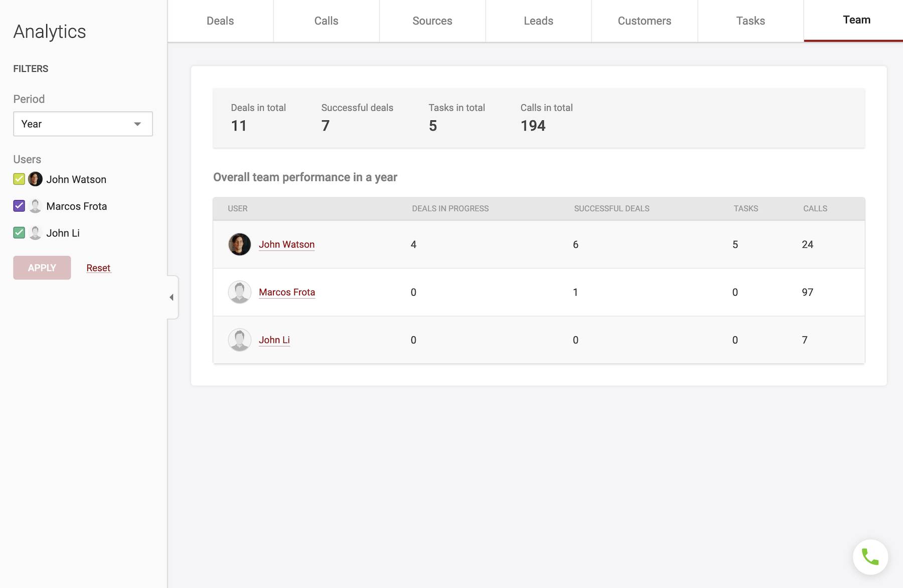The width and height of the screenshot is (903, 588).
Task: Click John Li's small avatar in filters
Action: coord(35,233)
